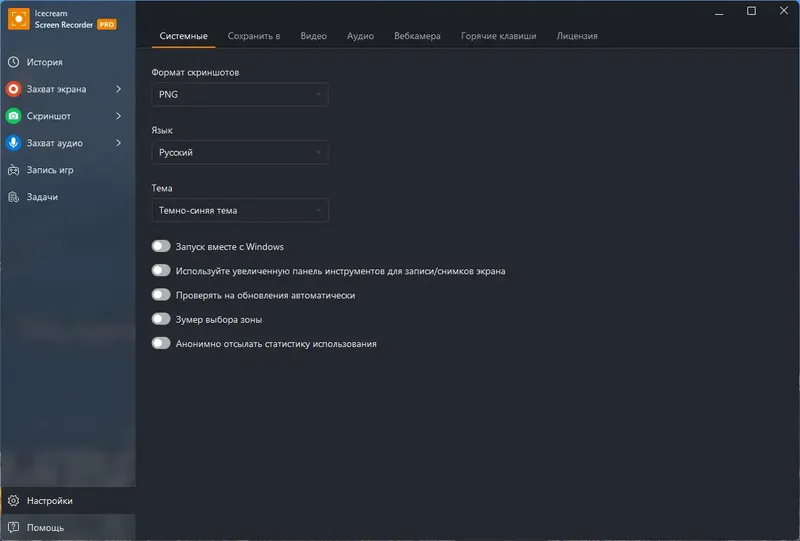Screen dimensions: 800x541
Task: Click the Tasks clipboard icon
Action: coord(14,197)
